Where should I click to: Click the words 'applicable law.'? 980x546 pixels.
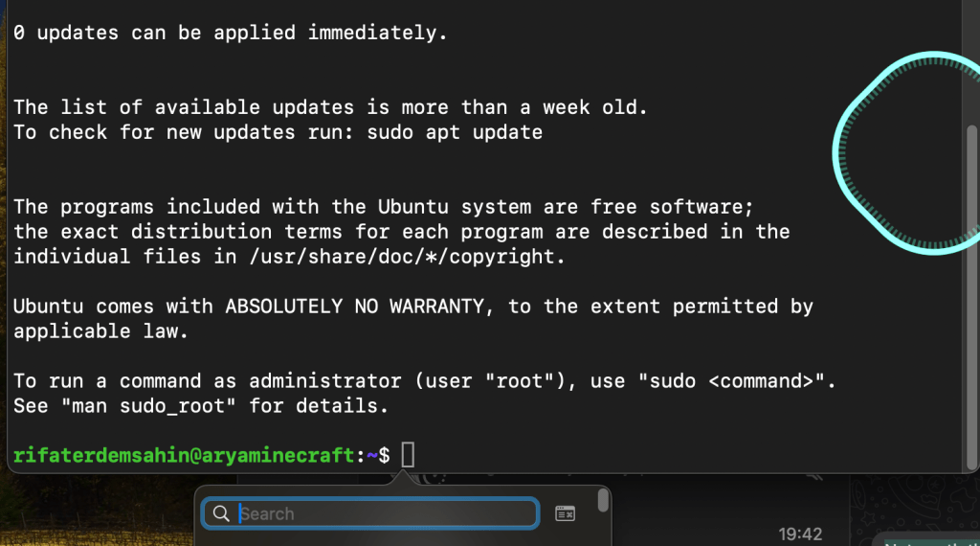pos(100,331)
